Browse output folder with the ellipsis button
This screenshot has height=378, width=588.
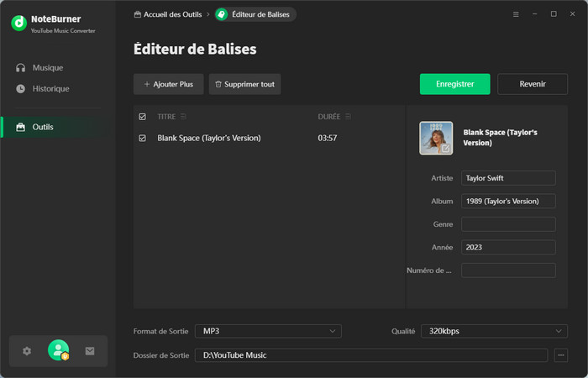560,355
